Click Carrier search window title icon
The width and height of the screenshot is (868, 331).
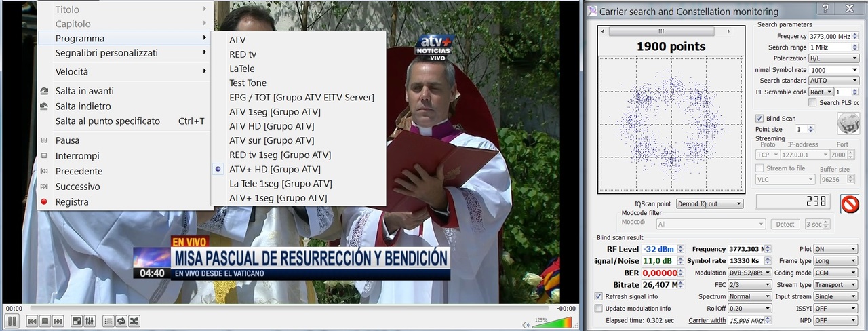(593, 11)
